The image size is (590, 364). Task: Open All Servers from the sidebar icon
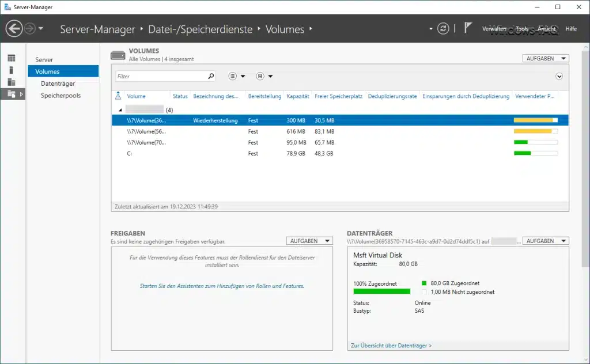(13, 82)
